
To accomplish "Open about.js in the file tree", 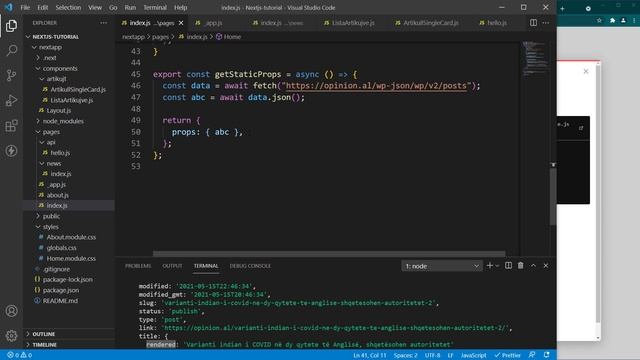I will pos(58,195).
